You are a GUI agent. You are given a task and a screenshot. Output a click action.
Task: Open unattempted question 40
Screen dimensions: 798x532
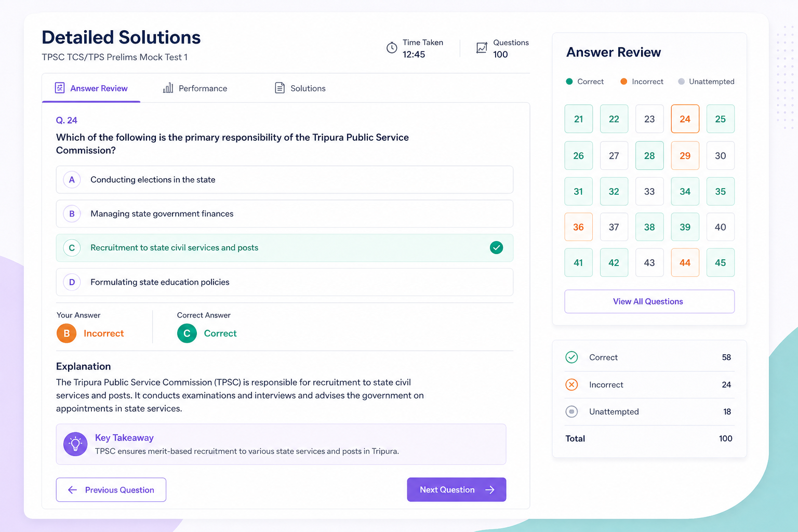[x=721, y=227]
